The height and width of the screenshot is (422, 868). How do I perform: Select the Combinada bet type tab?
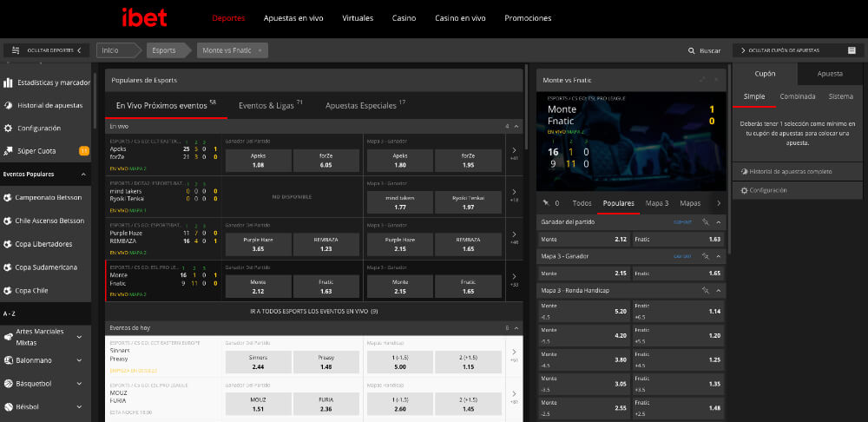coord(798,96)
